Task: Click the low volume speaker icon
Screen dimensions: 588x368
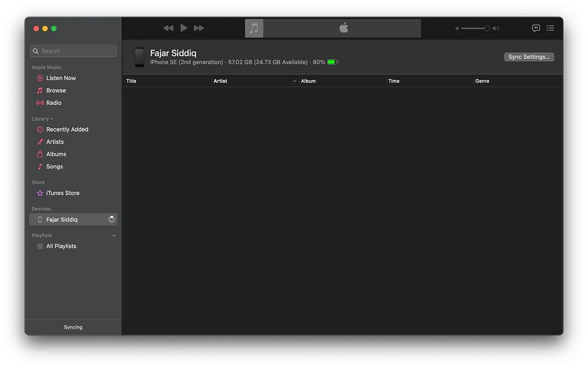Action: coord(457,28)
